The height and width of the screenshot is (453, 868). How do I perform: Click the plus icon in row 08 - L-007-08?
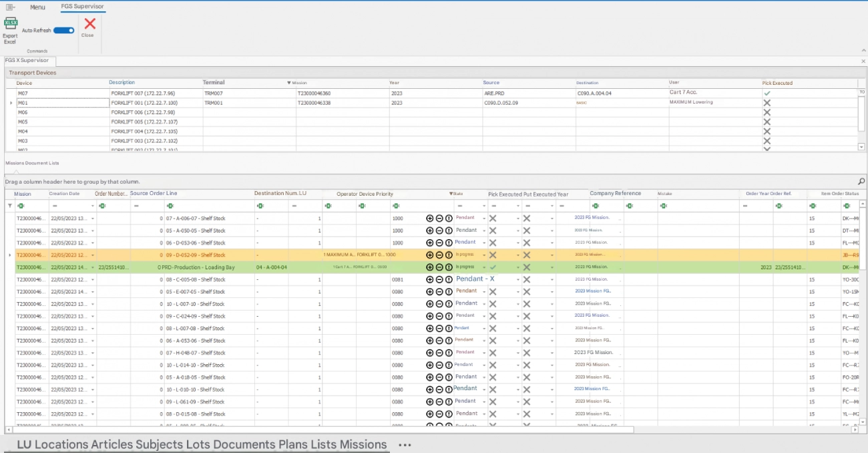click(429, 328)
